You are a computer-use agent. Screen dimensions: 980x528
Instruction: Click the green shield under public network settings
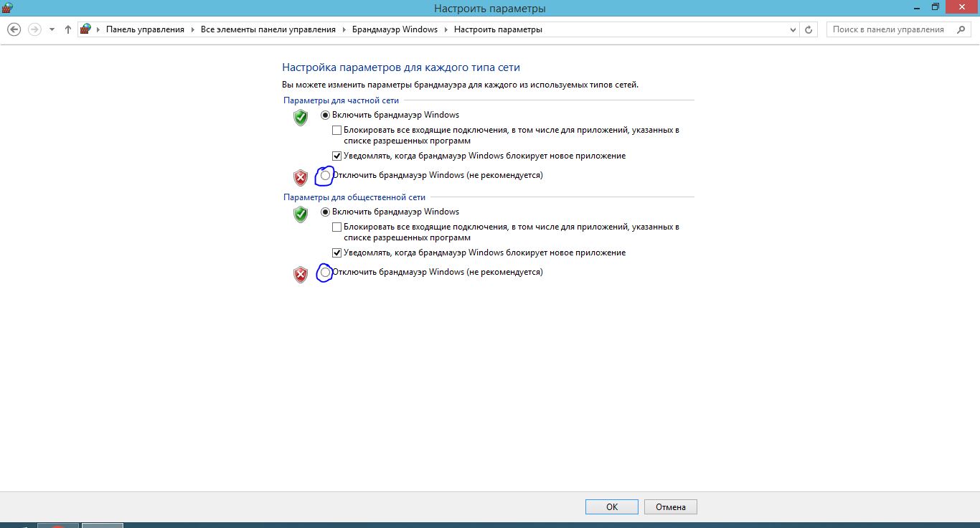[x=301, y=214]
